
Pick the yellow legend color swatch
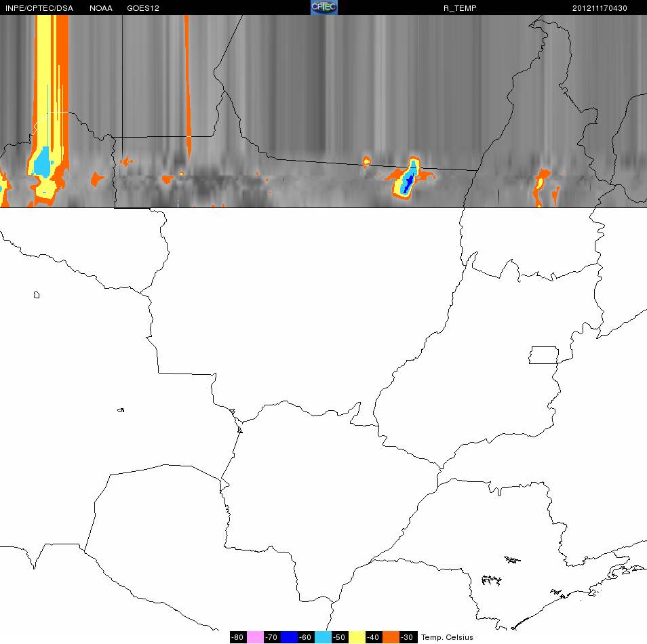tap(357, 637)
